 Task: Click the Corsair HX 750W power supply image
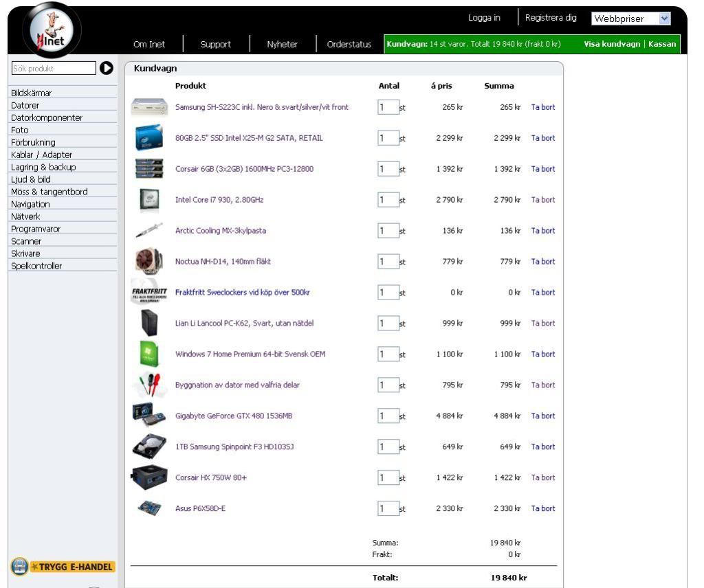tap(149, 477)
